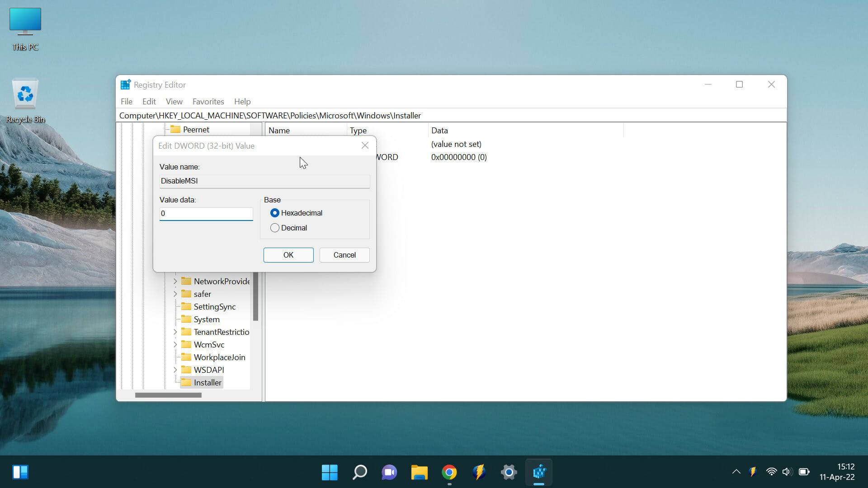Open Widgets icon at taskbar left

coord(20,472)
